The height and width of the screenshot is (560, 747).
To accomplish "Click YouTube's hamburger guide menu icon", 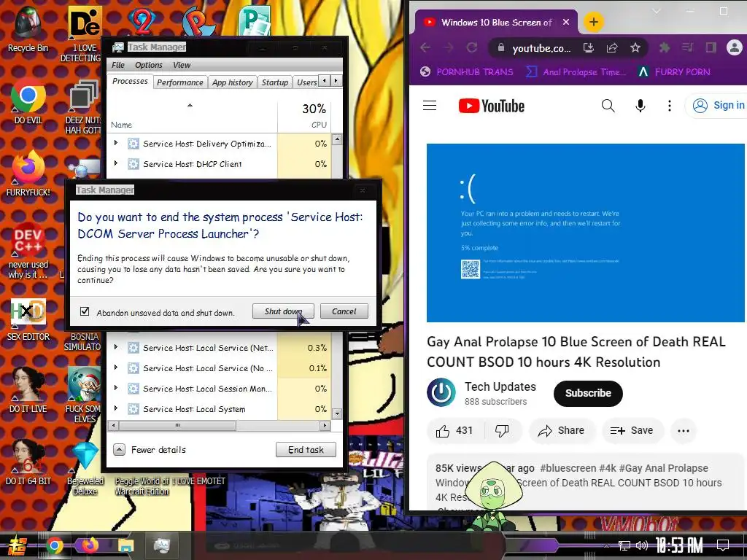I will (x=429, y=105).
